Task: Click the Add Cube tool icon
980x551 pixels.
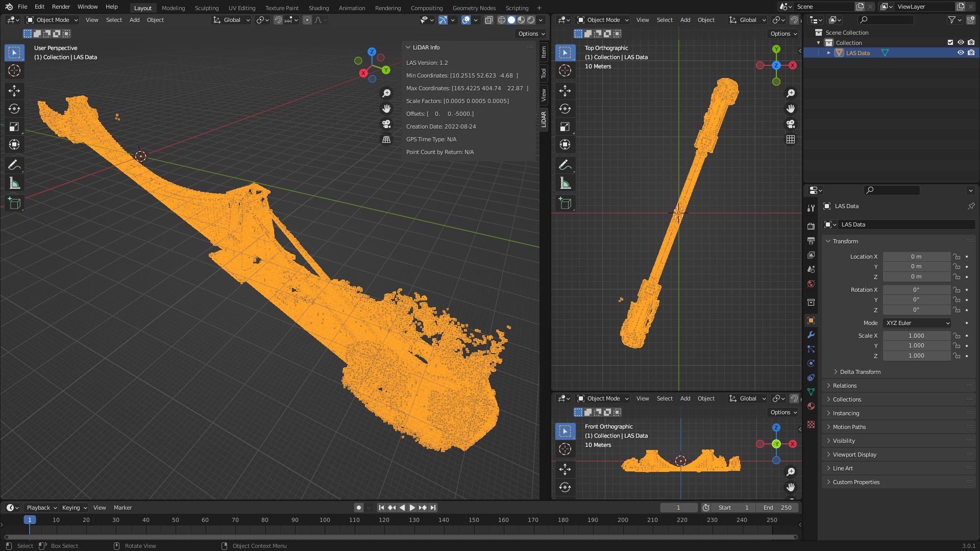Action: pyautogui.click(x=14, y=204)
